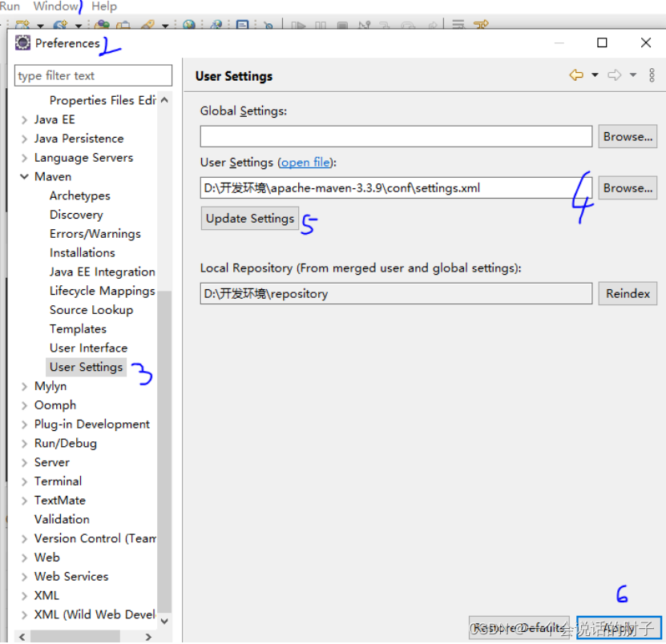The height and width of the screenshot is (644, 666).
Task: Select Java EE Integration under Maven
Action: [102, 272]
